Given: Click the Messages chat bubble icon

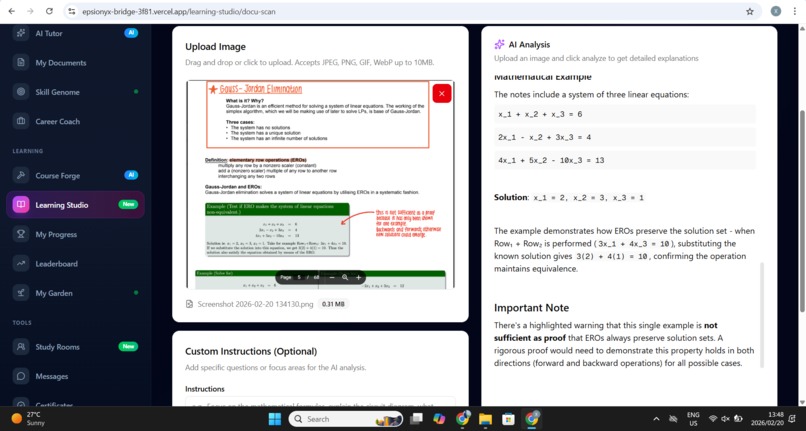Looking at the screenshot, I should [x=21, y=376].
